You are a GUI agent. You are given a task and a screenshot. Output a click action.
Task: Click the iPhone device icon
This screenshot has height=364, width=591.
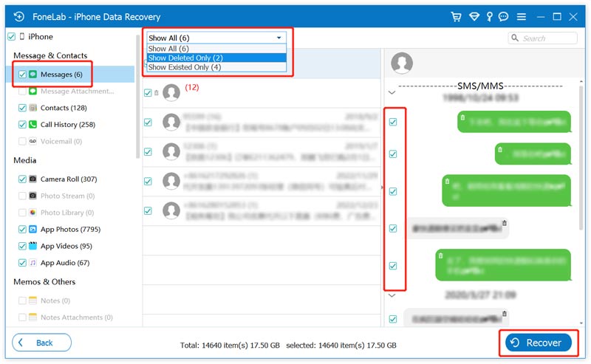pos(22,37)
